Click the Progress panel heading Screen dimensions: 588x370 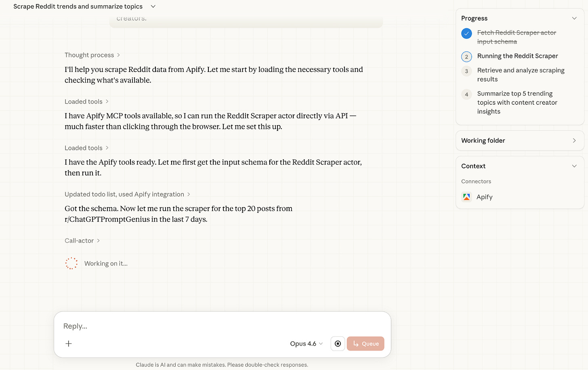point(474,18)
